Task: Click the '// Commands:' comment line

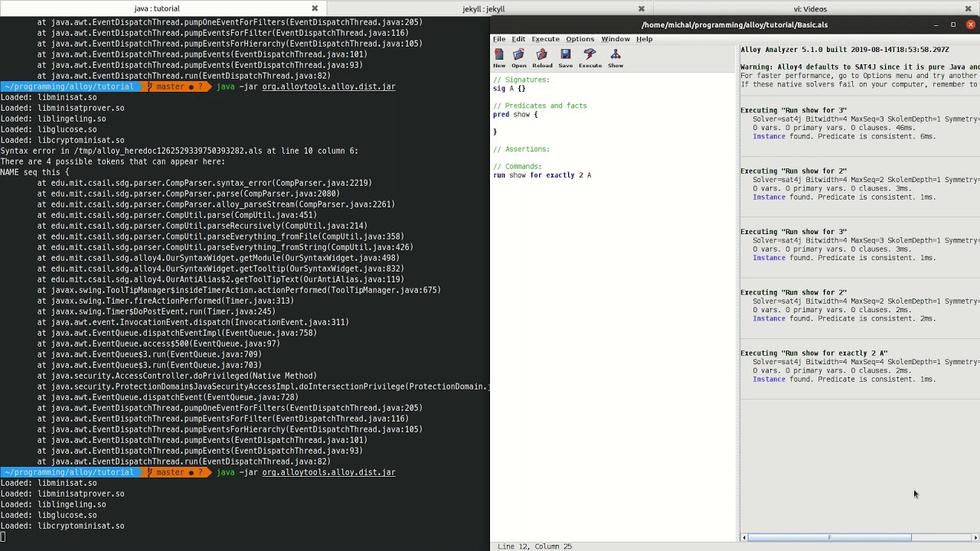Action: (517, 167)
